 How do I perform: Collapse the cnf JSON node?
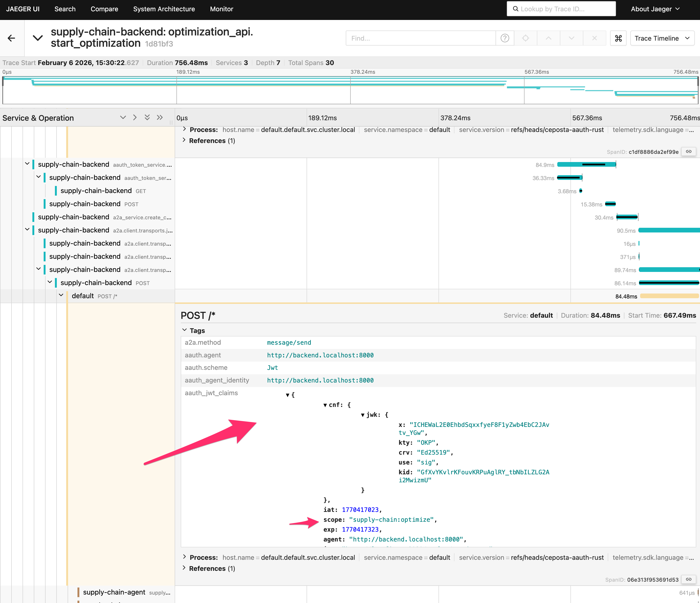[325, 405]
